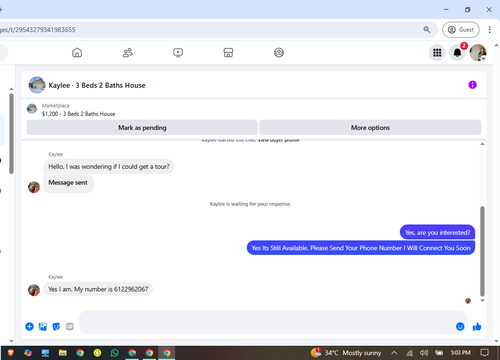500x360 pixels.
Task: Open the clock showing 5:03 PM
Action: pos(461,353)
